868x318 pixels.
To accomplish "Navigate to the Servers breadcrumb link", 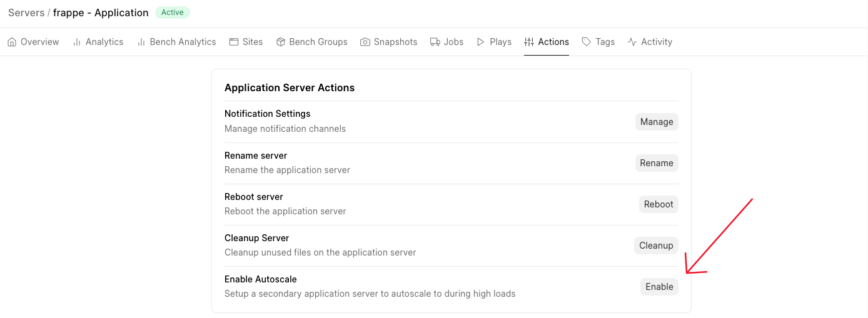I will pos(26,12).
